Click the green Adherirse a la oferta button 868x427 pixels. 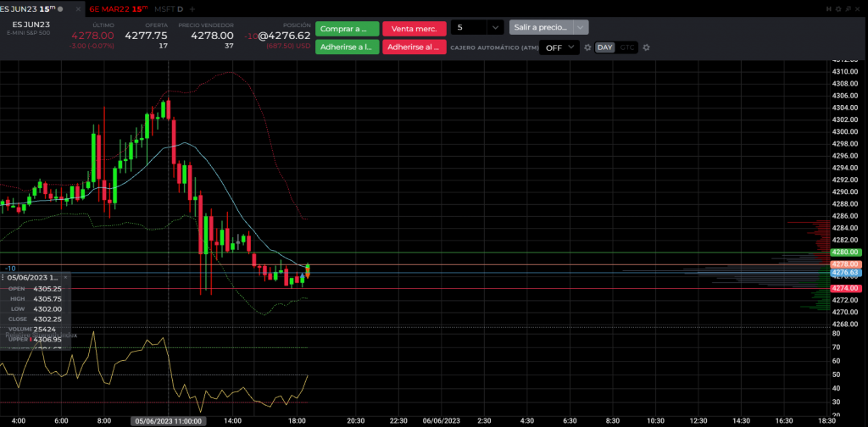point(347,47)
